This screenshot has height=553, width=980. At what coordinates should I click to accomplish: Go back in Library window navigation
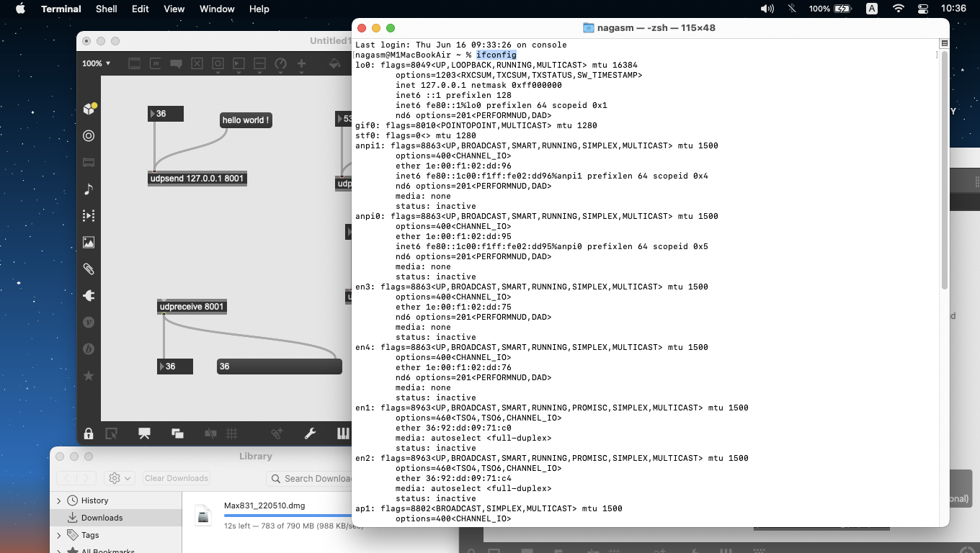[x=67, y=478]
